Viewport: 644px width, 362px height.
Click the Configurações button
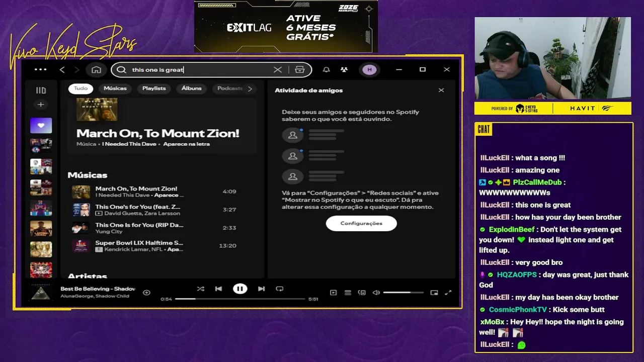pyautogui.click(x=361, y=223)
